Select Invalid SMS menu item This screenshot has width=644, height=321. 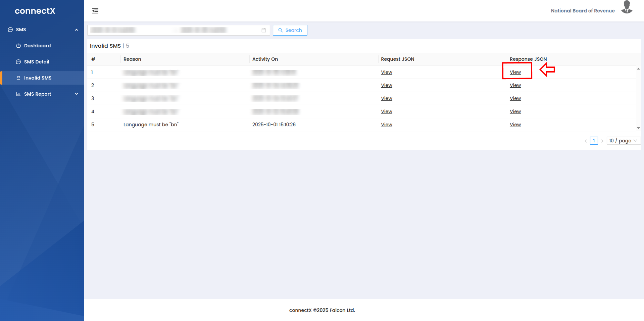point(38,78)
